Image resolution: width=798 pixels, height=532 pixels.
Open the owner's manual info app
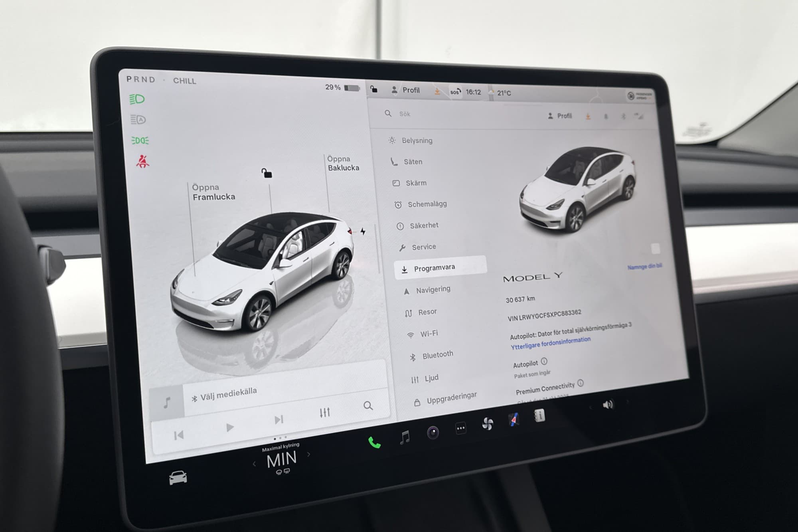(539, 415)
